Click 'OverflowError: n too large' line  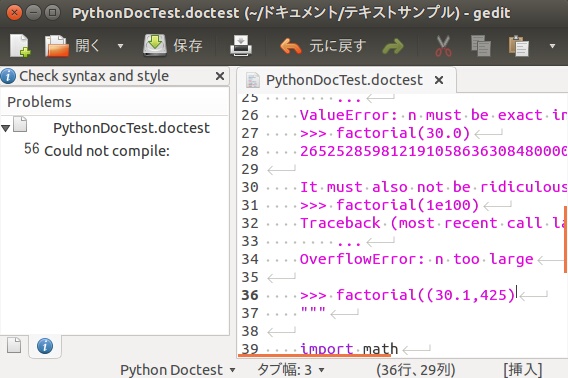[417, 259]
